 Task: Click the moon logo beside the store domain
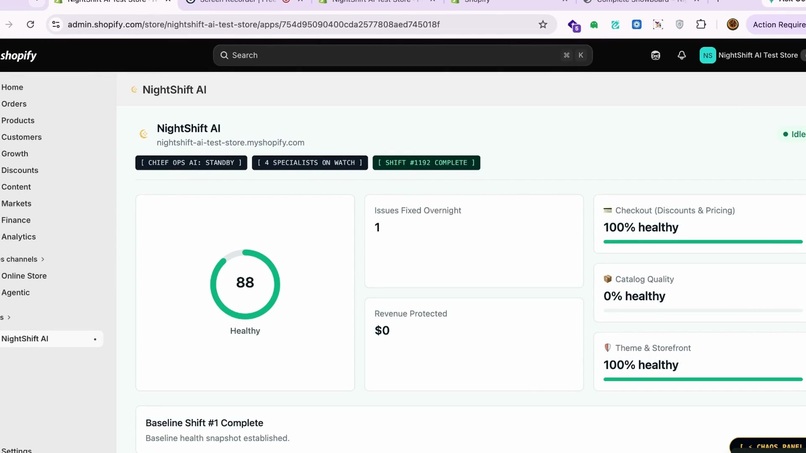[143, 134]
